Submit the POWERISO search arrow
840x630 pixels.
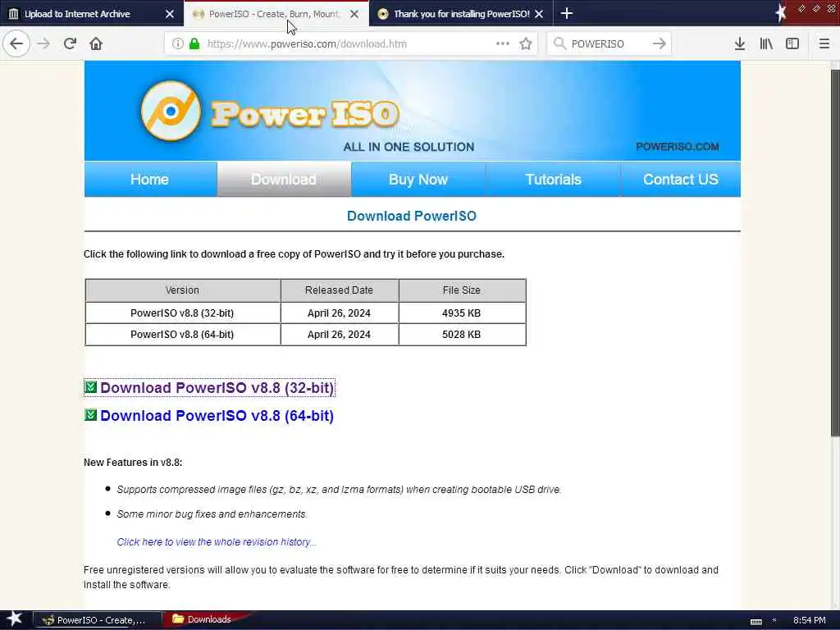(660, 44)
